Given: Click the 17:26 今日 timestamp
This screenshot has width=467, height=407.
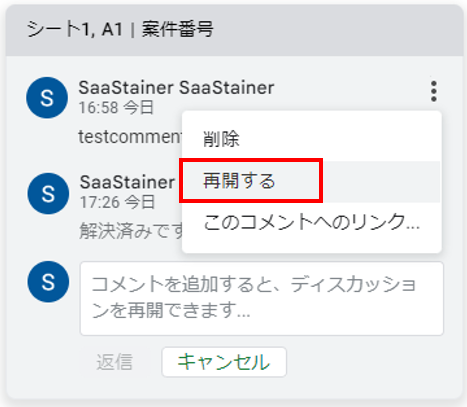Looking at the screenshot, I should (117, 202).
